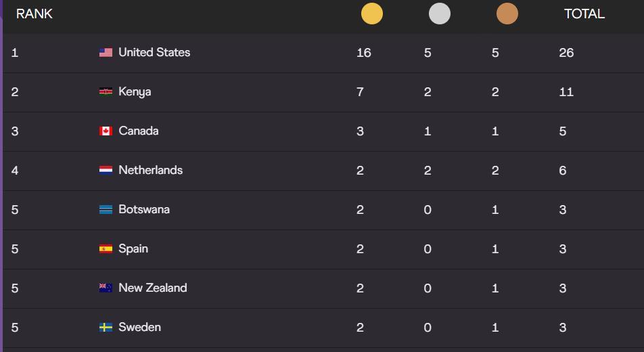This screenshot has width=644, height=352.
Task: Click Kenya's gold count of 7
Action: click(360, 92)
